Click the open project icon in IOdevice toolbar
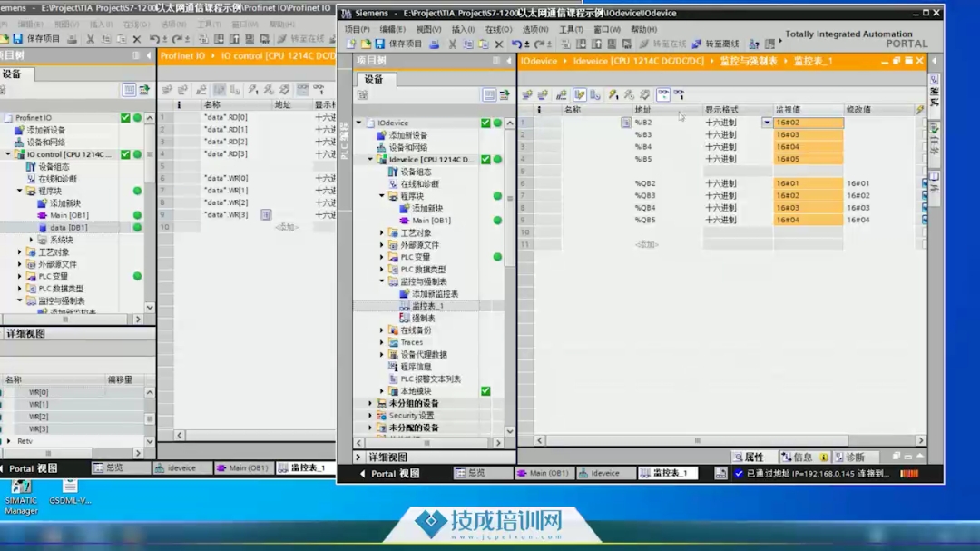Screen dimensions: 980x551 366,44
